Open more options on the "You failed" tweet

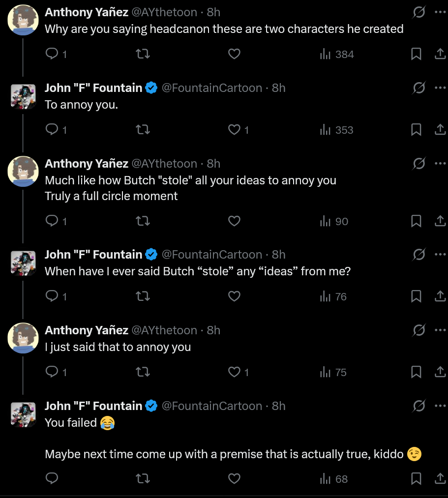[x=440, y=406]
